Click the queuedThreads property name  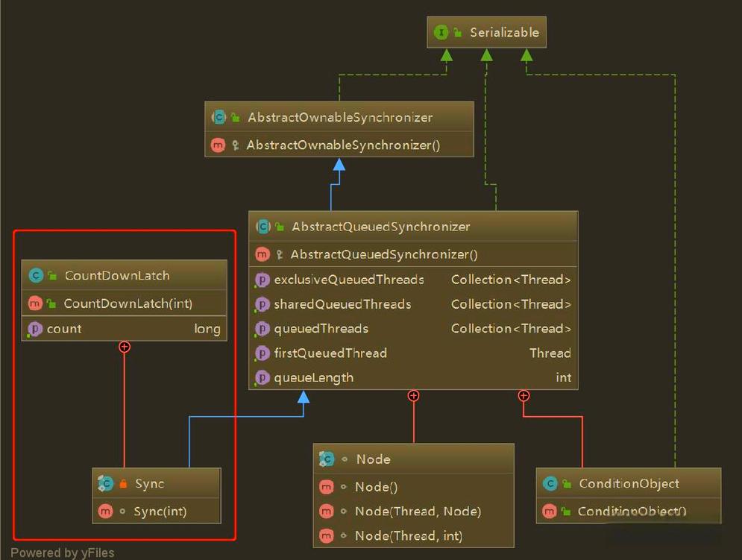(x=321, y=329)
